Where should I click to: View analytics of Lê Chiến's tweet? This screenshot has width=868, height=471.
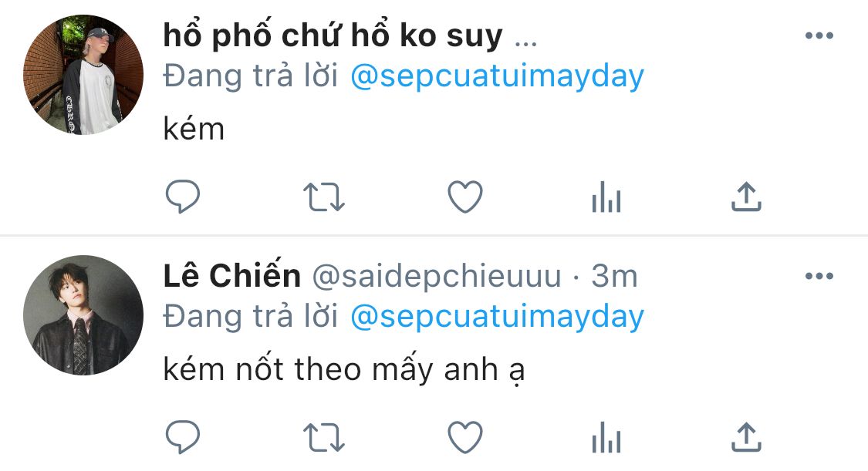(606, 437)
